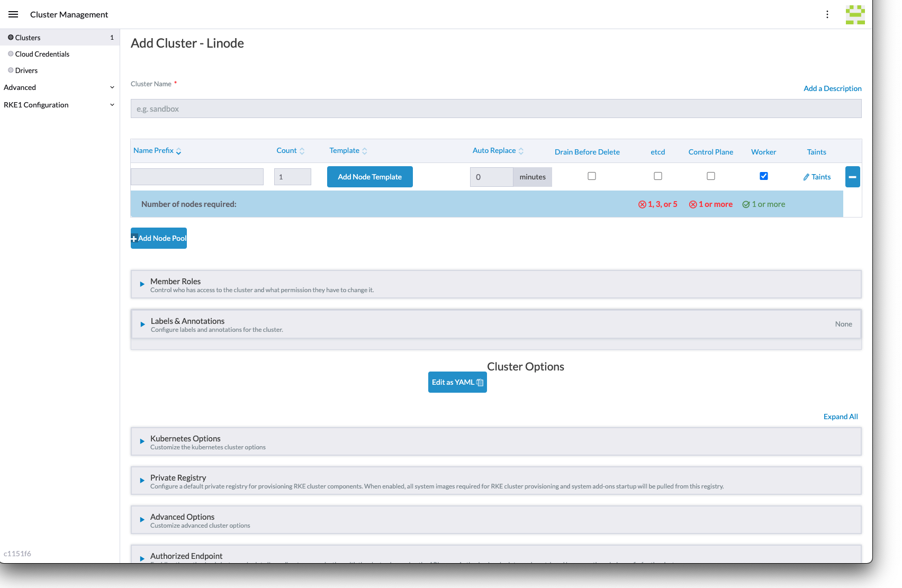Screen dimensions: 902x588
Task: Open the kebab menu in the header
Action: [x=827, y=14]
